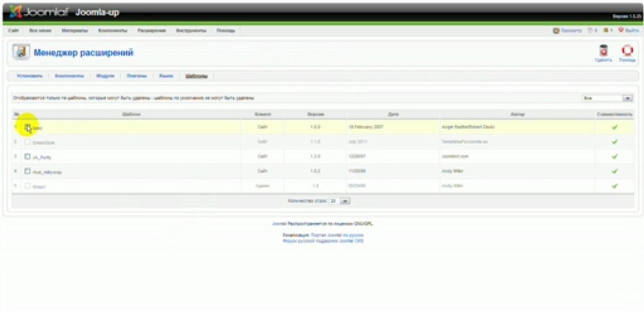Image resolution: width=644 pixels, height=312 pixels.
Task: Click the Автор column header
Action: [518, 114]
